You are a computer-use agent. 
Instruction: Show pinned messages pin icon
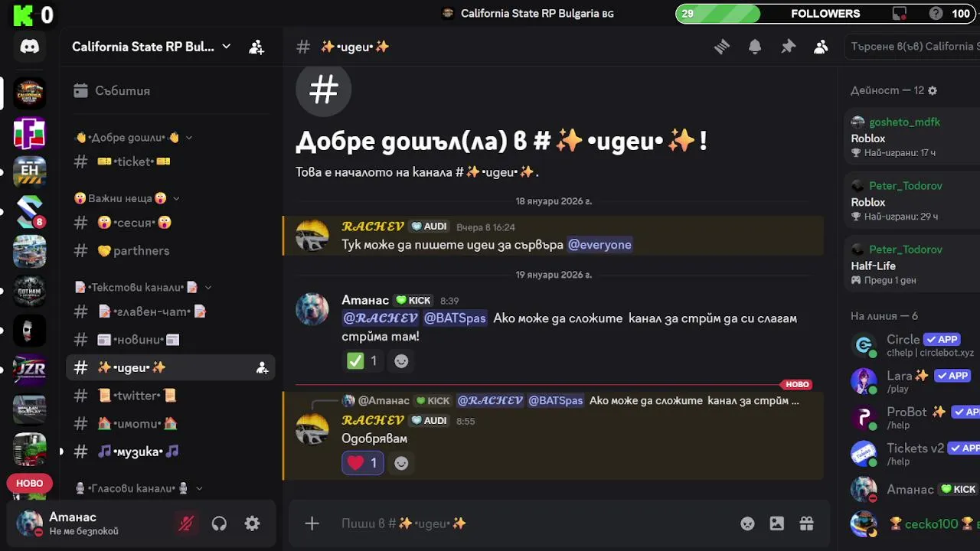(788, 47)
